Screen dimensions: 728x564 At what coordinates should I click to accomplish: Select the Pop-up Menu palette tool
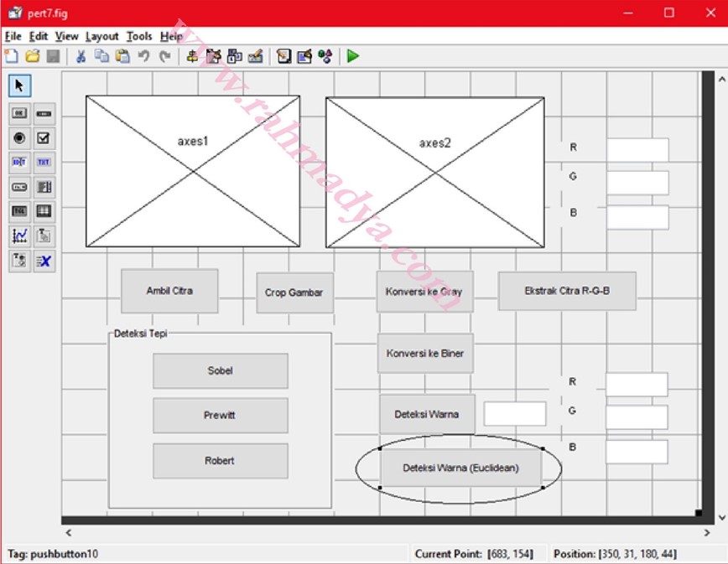[19, 187]
